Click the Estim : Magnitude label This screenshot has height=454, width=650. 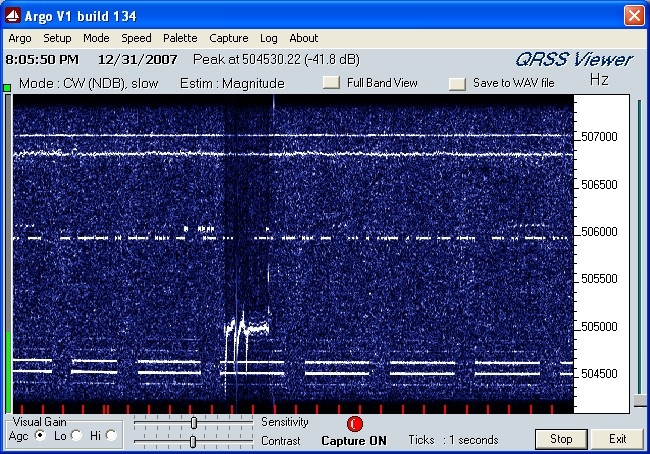point(232,83)
